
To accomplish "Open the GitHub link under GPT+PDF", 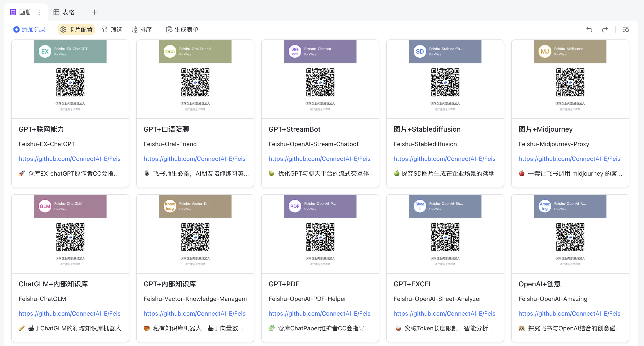I will 319,313.
